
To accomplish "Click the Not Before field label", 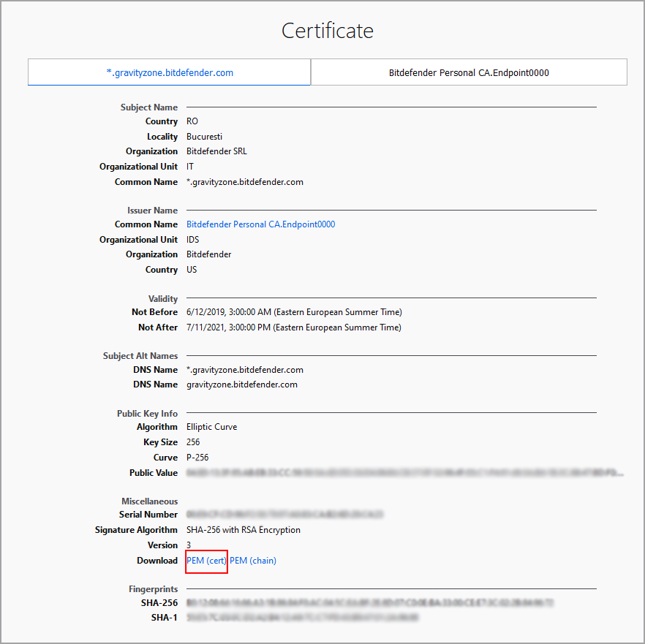I will coord(155,312).
